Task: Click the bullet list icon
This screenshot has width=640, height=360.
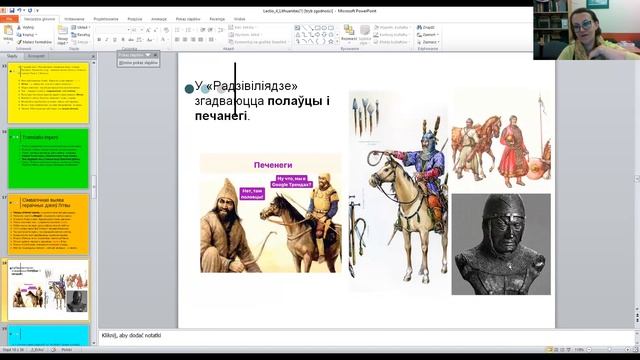Action: (x=177, y=30)
